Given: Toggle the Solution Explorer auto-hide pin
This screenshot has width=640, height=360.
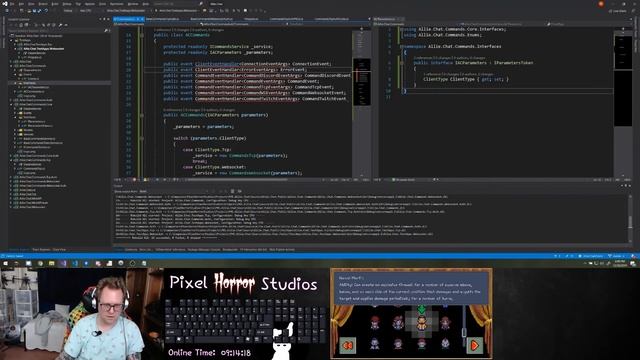Looking at the screenshot, I should [105, 19].
